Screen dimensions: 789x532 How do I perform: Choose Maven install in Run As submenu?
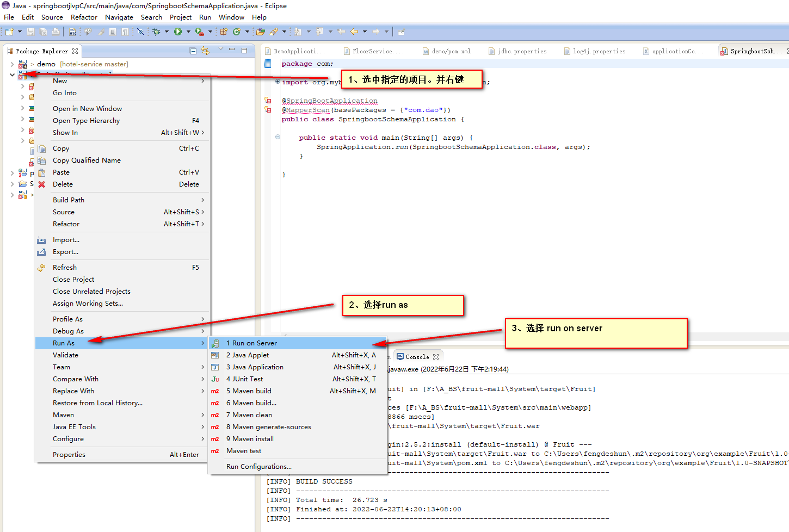point(298,439)
